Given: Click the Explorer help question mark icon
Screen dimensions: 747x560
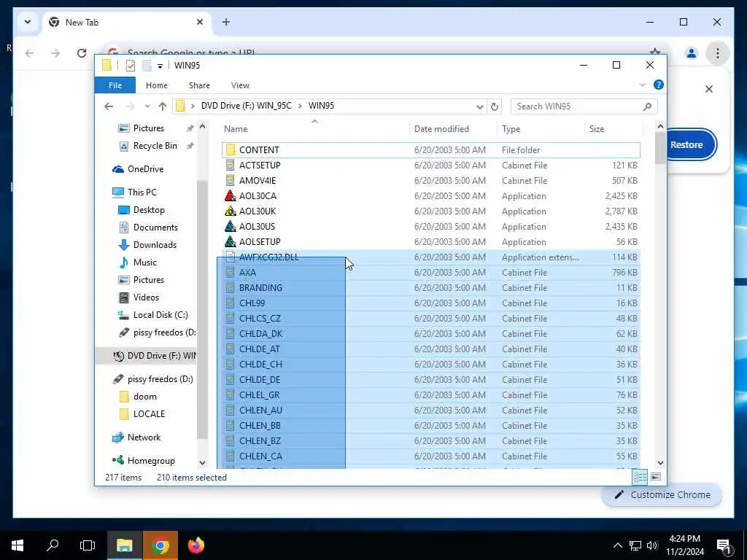Looking at the screenshot, I should [659, 85].
